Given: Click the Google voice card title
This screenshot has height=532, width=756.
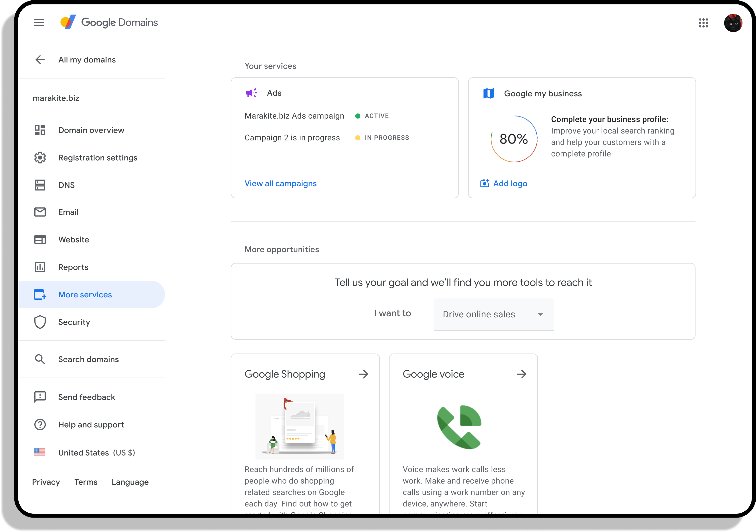Looking at the screenshot, I should [433, 374].
